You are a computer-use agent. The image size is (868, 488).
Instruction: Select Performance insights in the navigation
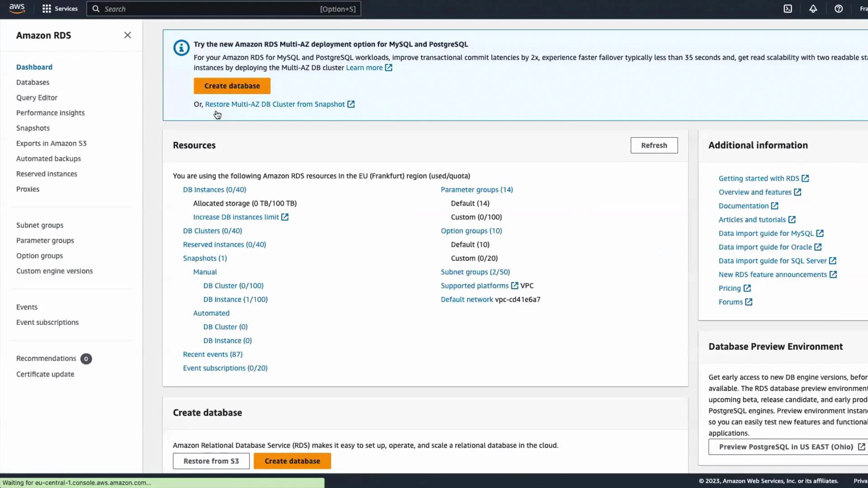pos(50,113)
